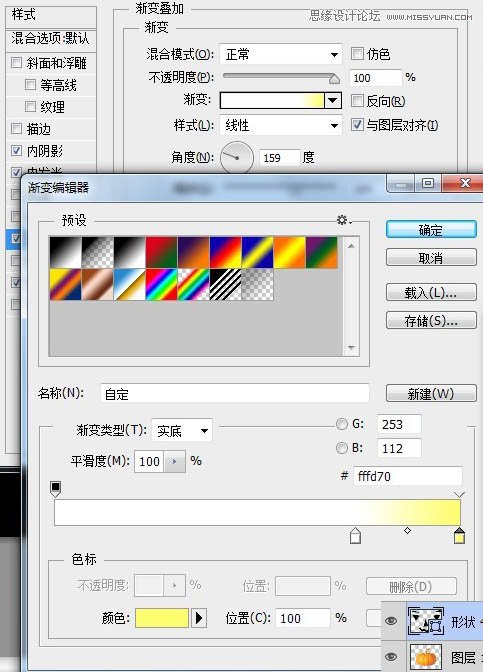This screenshot has width=483, height=672.
Task: Enable the 仿色 dither checkbox
Action: [357, 54]
